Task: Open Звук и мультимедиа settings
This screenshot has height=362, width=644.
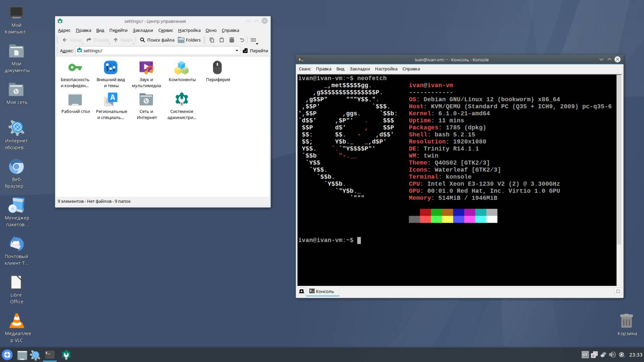Action: click(x=146, y=68)
